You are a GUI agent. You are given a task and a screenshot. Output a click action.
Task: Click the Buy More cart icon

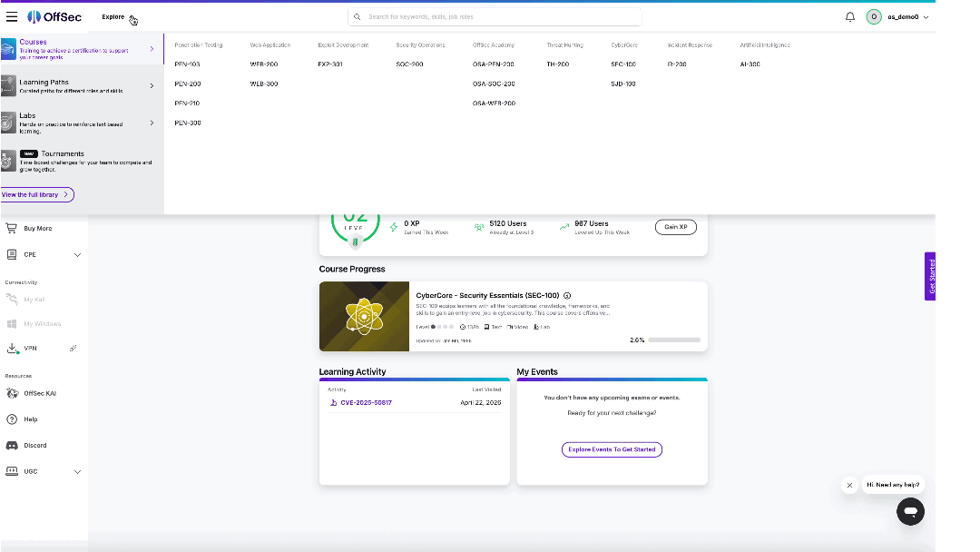pos(11,228)
